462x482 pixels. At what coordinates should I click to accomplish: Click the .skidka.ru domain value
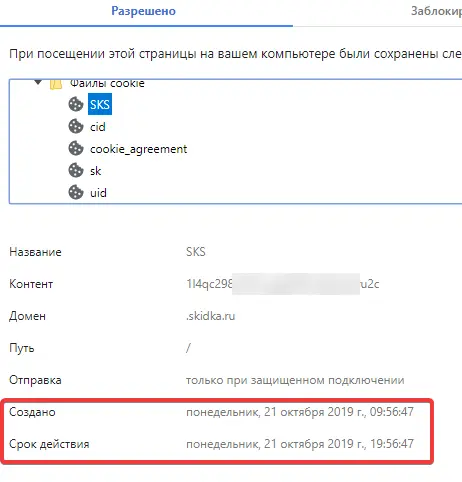(x=210, y=316)
